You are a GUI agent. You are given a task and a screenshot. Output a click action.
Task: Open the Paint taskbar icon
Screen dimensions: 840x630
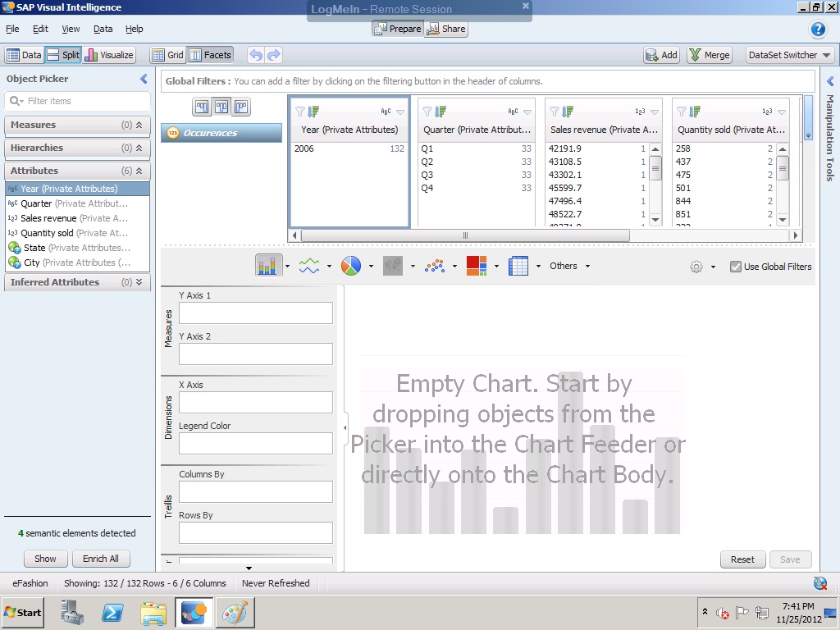tap(235, 612)
